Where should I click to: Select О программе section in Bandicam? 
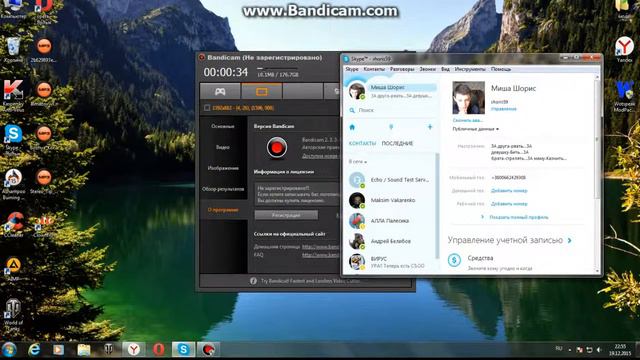223,210
